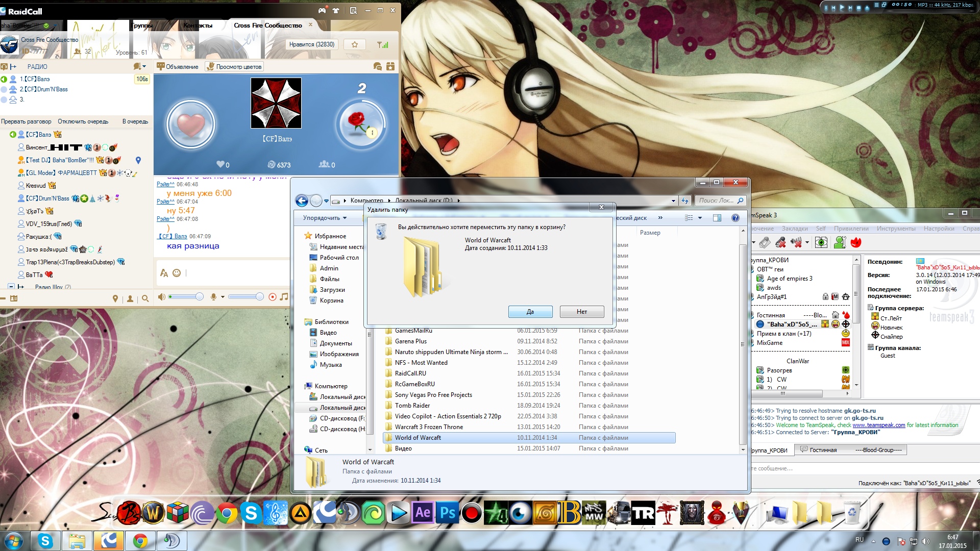Image resolution: width=980 pixels, height=551 pixels.
Task: Select the Warcraft 3 Frozen Throne folder
Action: point(529,427)
